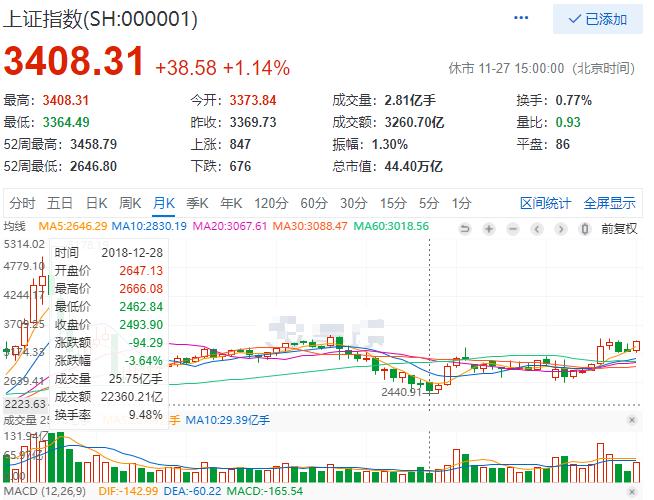
Task: Click the MA5:2646.29 legend value
Action: [x=73, y=226]
